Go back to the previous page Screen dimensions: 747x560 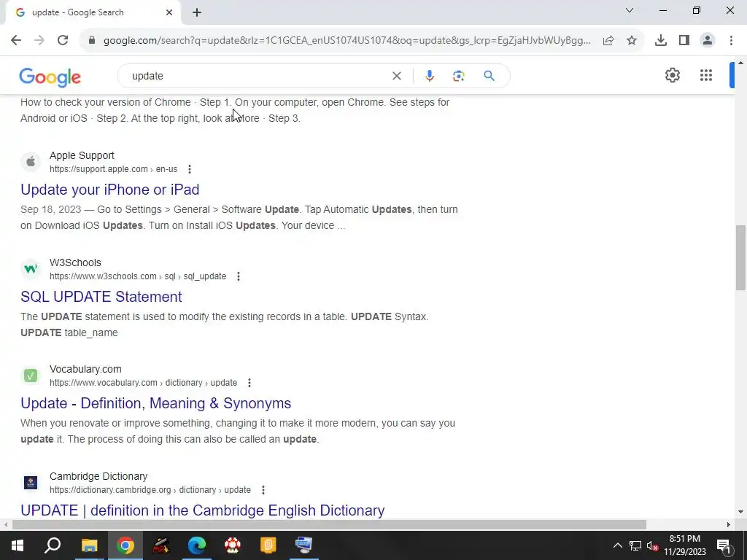(16, 41)
